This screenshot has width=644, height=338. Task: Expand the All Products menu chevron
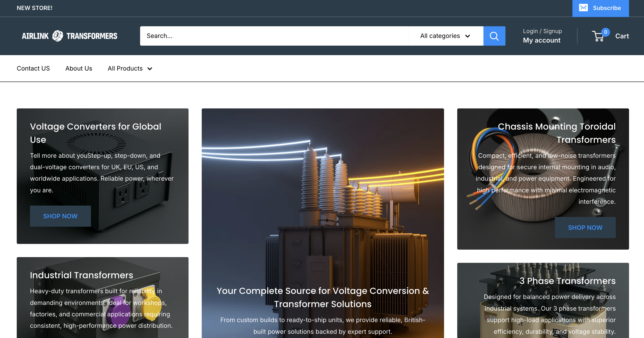pyautogui.click(x=150, y=69)
